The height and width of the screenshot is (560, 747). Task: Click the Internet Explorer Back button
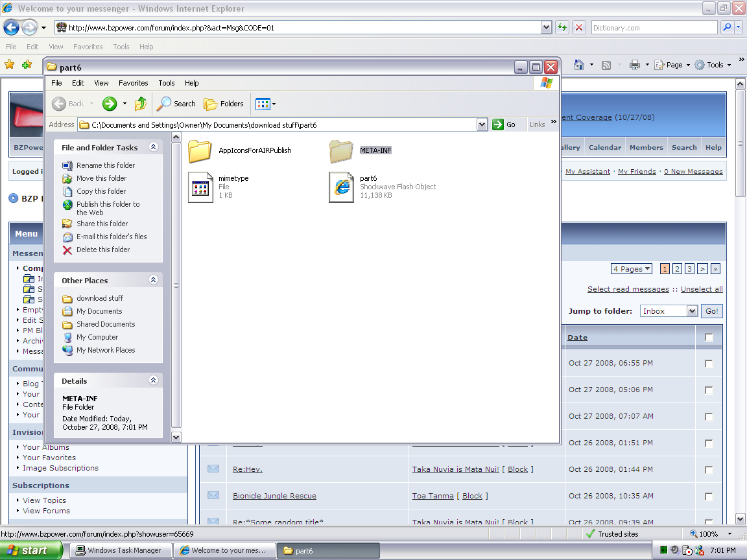point(12,28)
